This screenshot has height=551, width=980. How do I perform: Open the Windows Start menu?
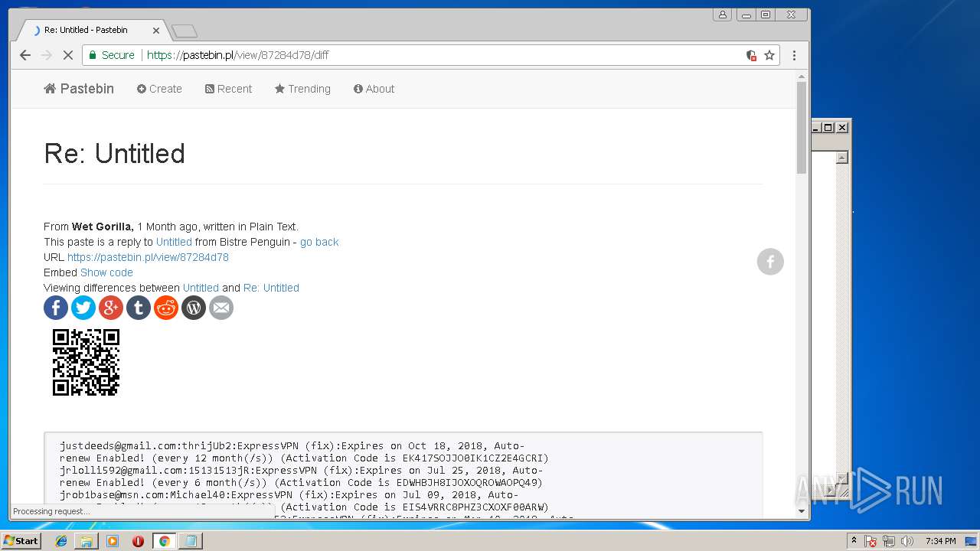(x=21, y=541)
